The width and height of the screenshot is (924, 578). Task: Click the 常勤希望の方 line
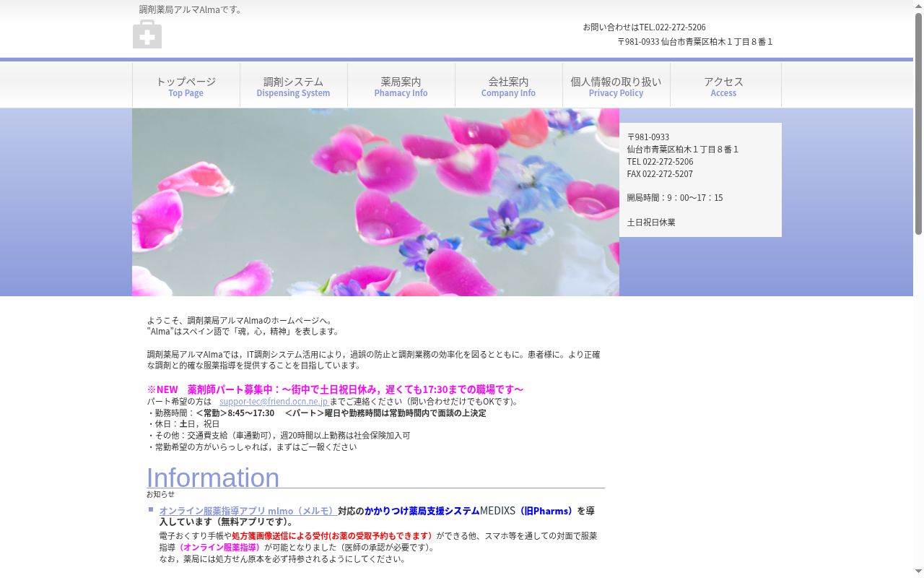tap(252, 447)
